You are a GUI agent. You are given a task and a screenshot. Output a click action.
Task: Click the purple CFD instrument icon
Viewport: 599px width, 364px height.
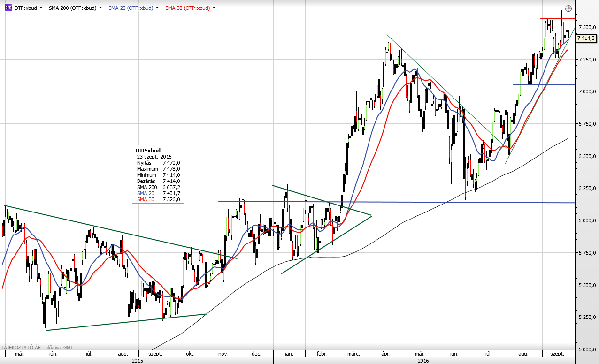[x=8, y=8]
